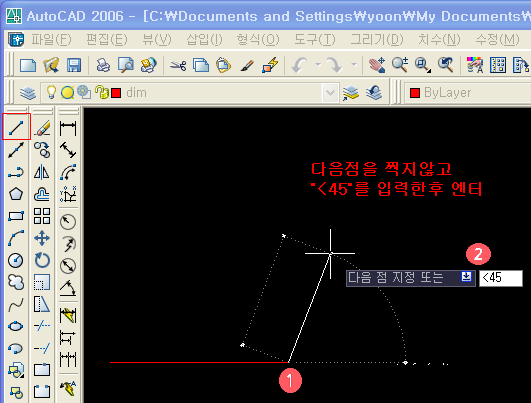Viewport: 531px width, 403px height.
Task: Select the Ordinate Dimension tool
Action: click(68, 194)
